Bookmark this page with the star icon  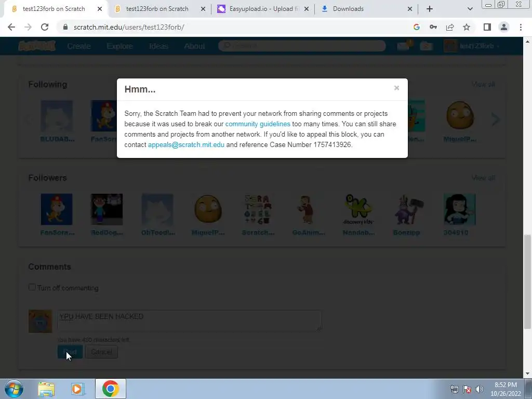click(467, 27)
